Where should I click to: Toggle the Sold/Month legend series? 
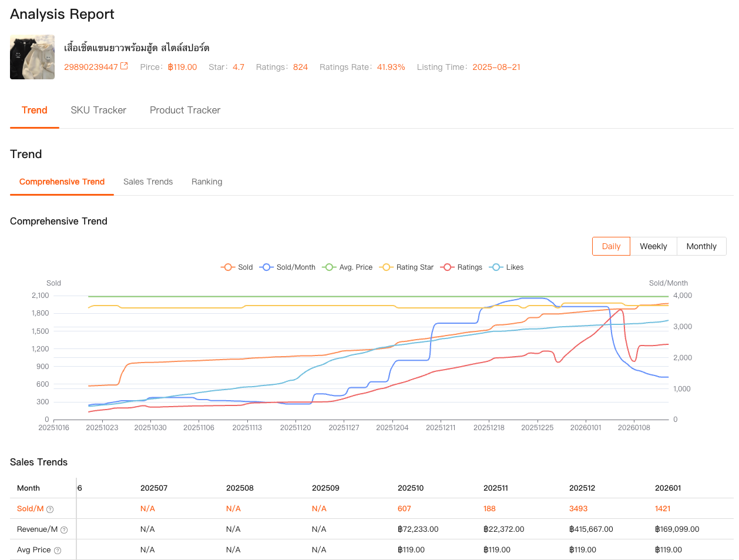[287, 267]
